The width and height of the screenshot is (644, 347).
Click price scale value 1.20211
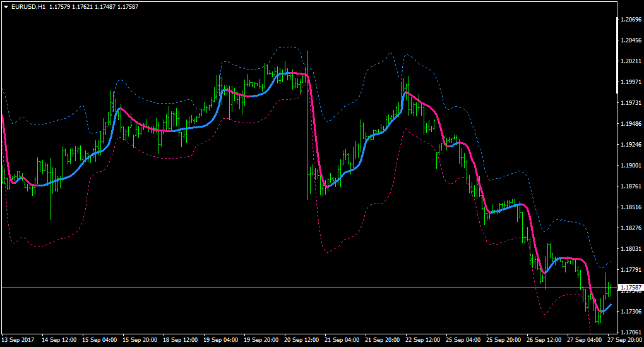point(631,61)
